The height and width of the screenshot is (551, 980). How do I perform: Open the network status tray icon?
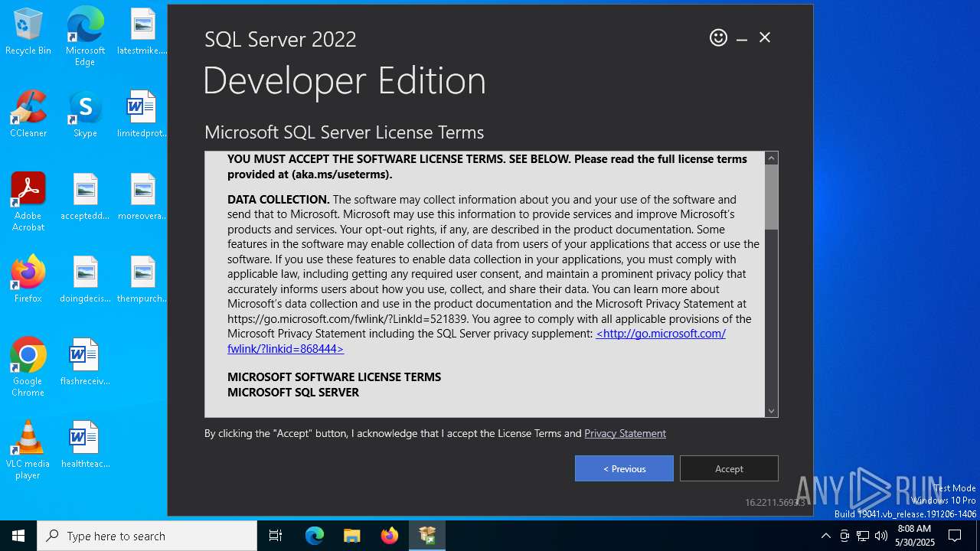point(863,536)
